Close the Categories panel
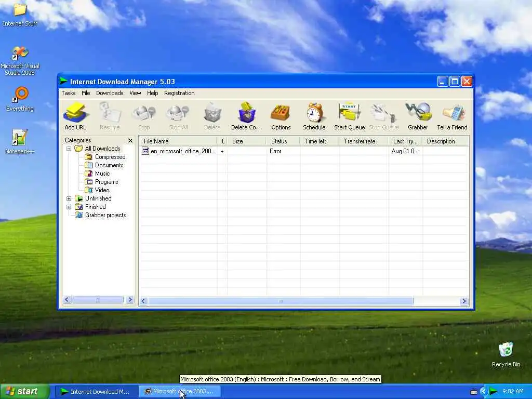The image size is (532, 399). (x=130, y=140)
